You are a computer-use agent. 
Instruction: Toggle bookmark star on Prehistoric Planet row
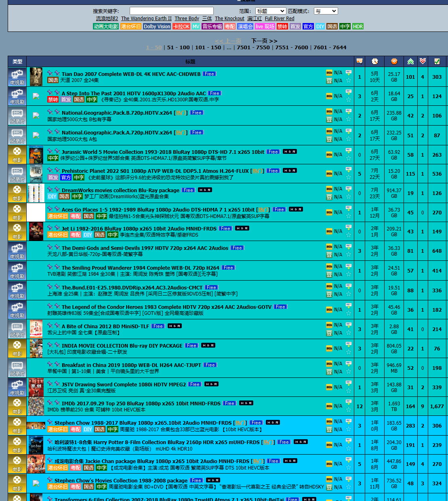pyautogui.click(x=348, y=178)
